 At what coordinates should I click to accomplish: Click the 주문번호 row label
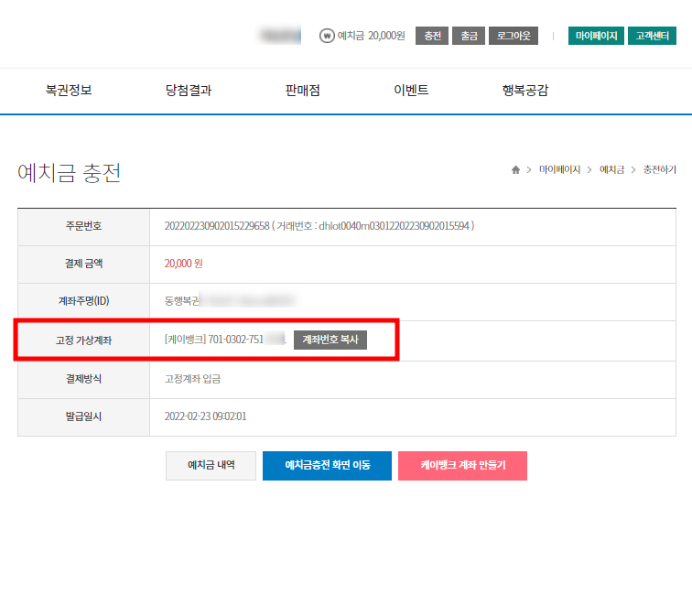[x=84, y=226]
